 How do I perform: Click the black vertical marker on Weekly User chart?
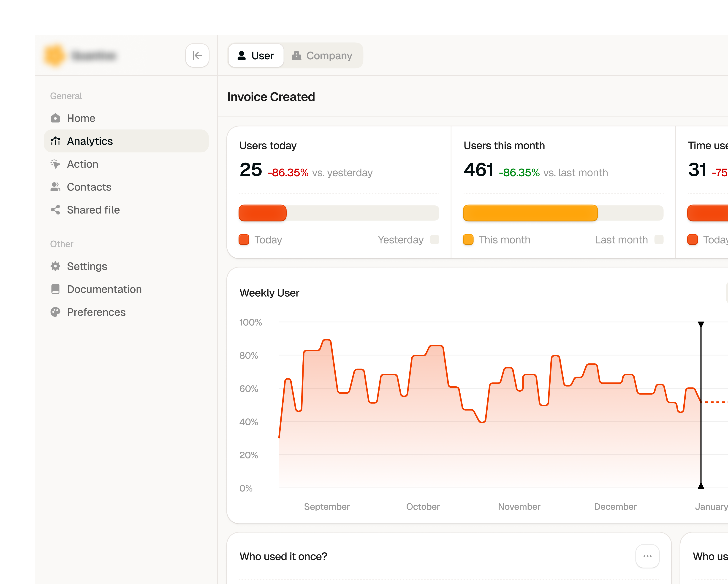click(x=701, y=405)
